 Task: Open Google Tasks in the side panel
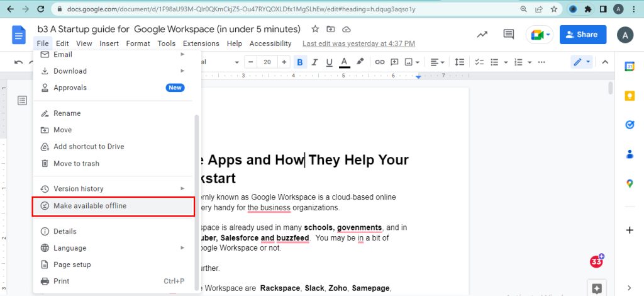click(x=630, y=125)
